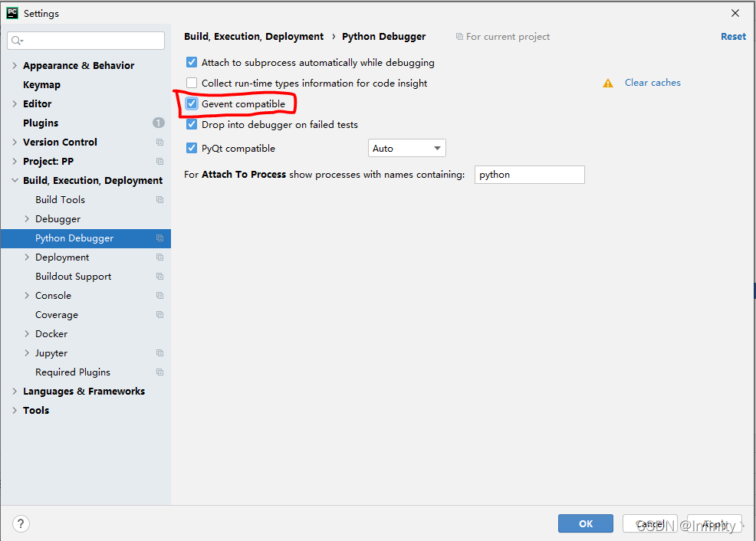Click project-level icon next to Coverage
The height and width of the screenshot is (541, 756).
tap(159, 315)
